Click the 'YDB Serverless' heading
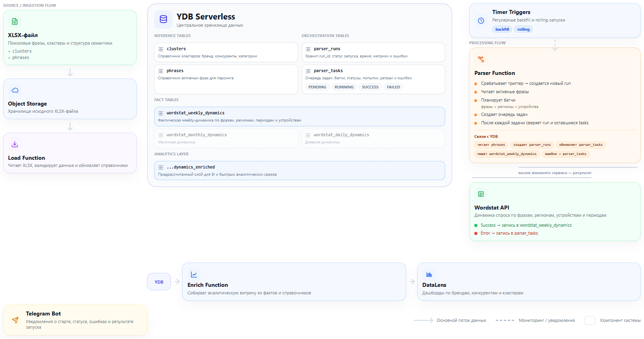 pos(206,17)
